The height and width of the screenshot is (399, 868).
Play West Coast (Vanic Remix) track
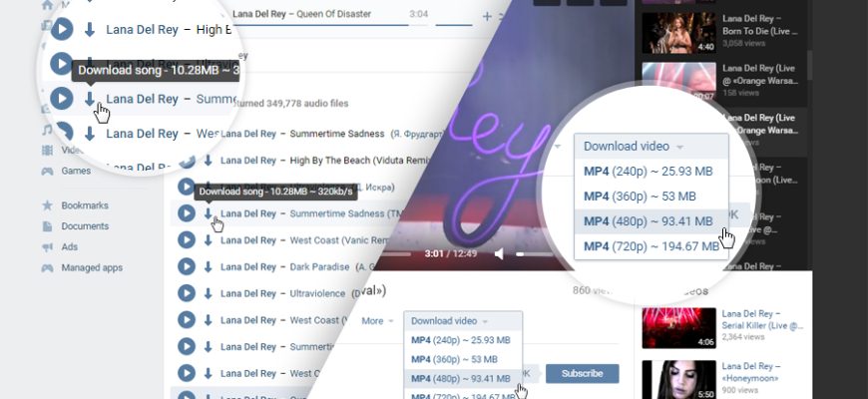pos(187,240)
